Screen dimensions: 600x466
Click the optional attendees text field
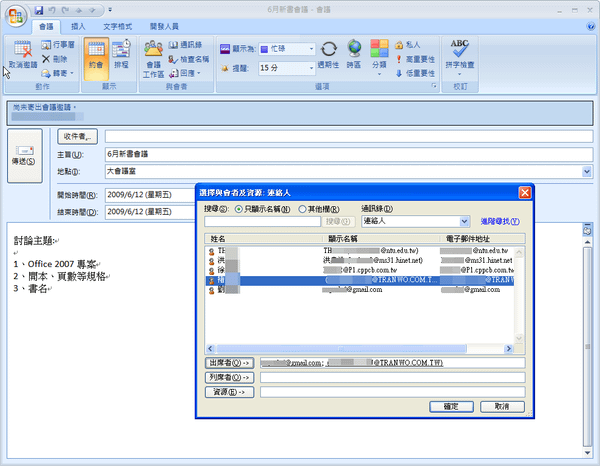(393, 378)
